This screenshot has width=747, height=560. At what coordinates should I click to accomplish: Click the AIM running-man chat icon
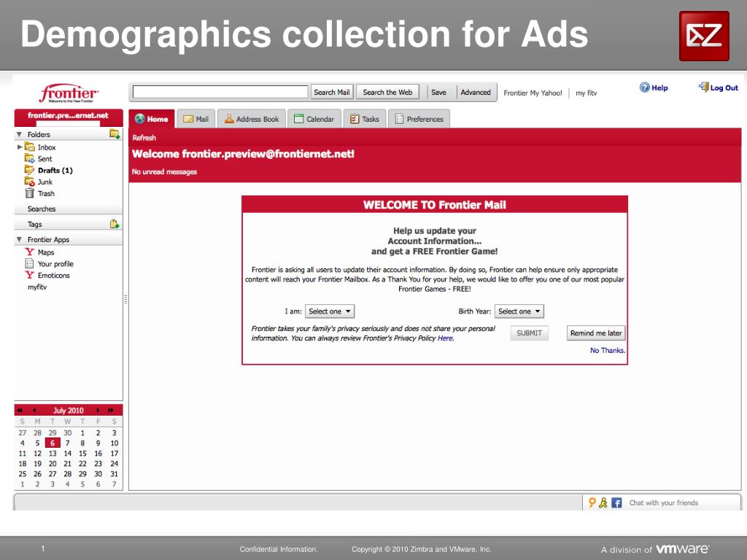click(603, 502)
